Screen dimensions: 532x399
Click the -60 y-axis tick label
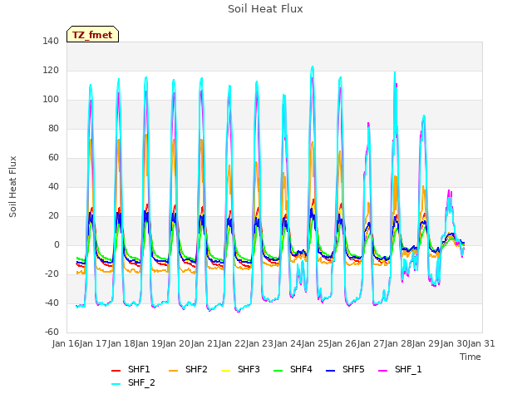(52, 332)
